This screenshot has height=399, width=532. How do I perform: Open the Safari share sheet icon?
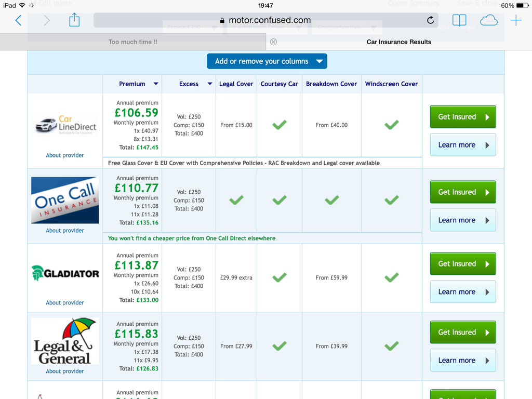pyautogui.click(x=74, y=20)
